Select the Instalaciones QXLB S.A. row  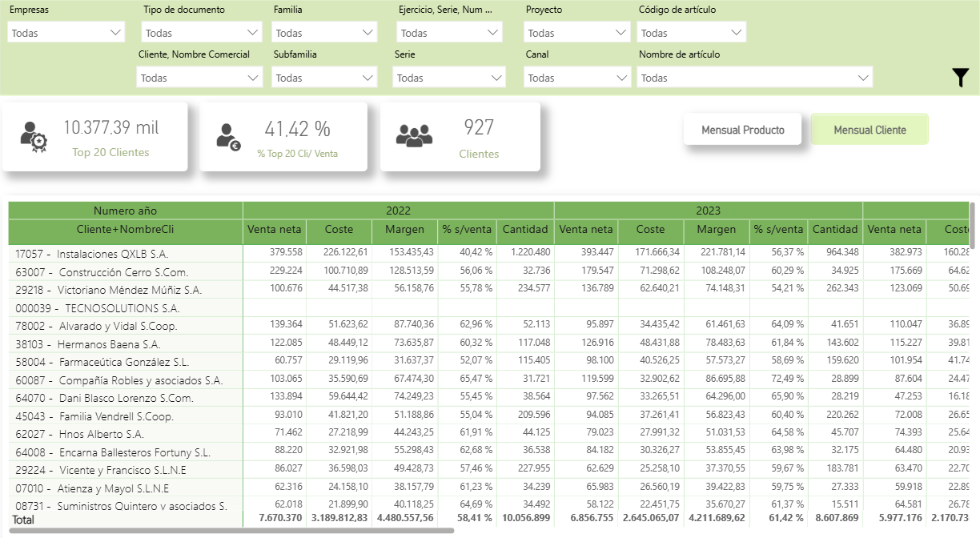point(112,253)
